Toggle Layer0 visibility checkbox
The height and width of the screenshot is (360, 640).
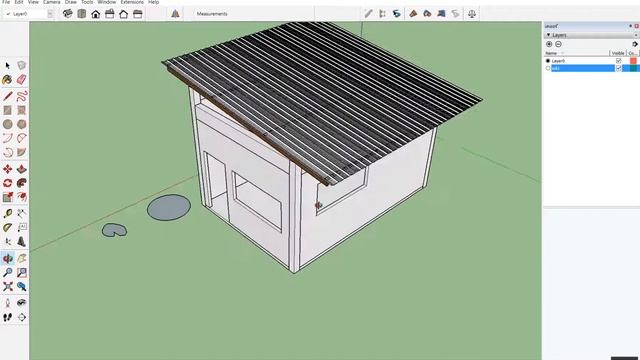click(618, 61)
